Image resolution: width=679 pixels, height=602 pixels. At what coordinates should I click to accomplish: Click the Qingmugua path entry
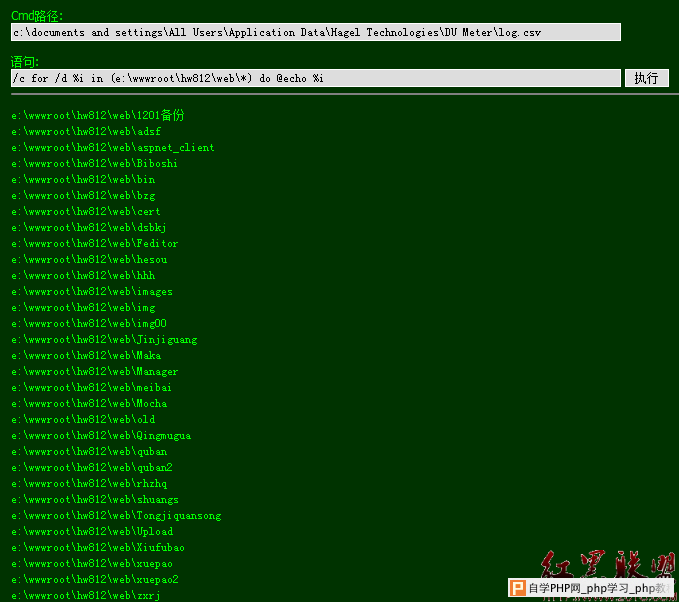pos(101,436)
